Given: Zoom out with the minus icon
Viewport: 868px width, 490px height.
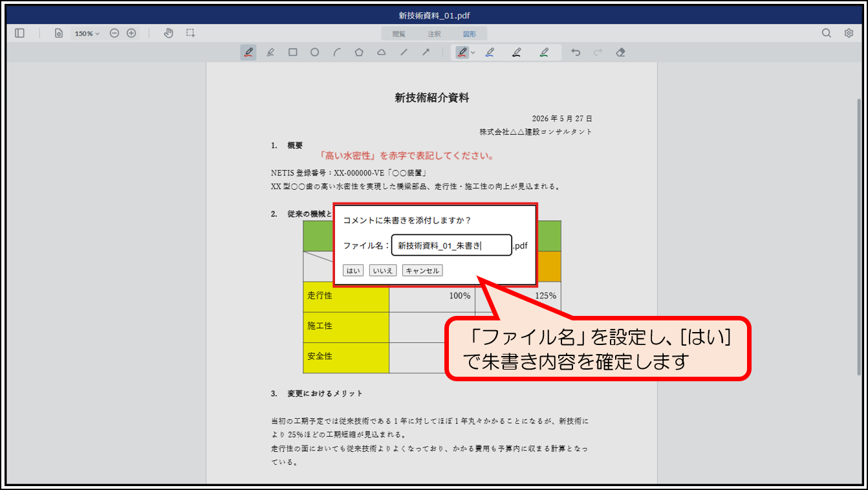Looking at the screenshot, I should (x=114, y=33).
